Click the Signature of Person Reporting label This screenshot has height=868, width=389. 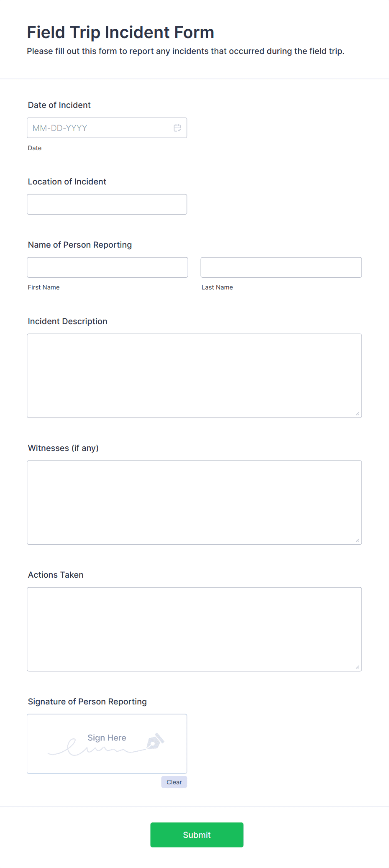tap(87, 701)
